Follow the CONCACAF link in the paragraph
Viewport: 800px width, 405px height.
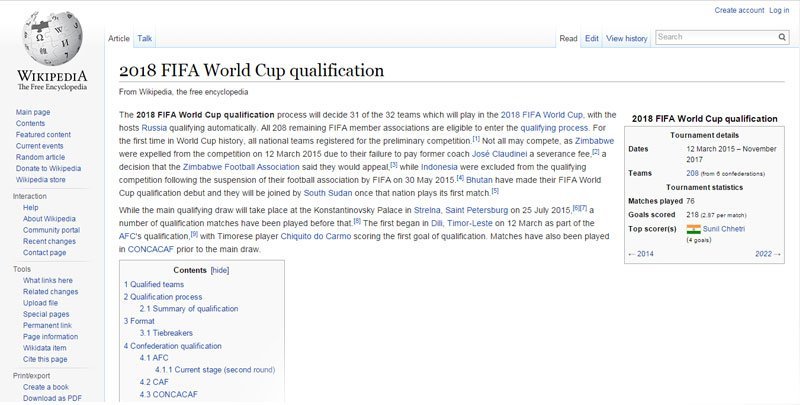pos(151,249)
